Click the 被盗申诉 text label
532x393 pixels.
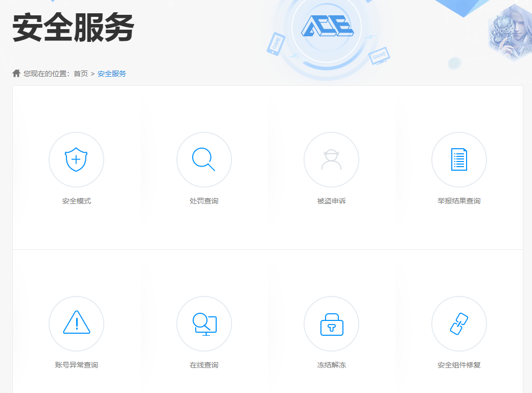[x=331, y=200]
